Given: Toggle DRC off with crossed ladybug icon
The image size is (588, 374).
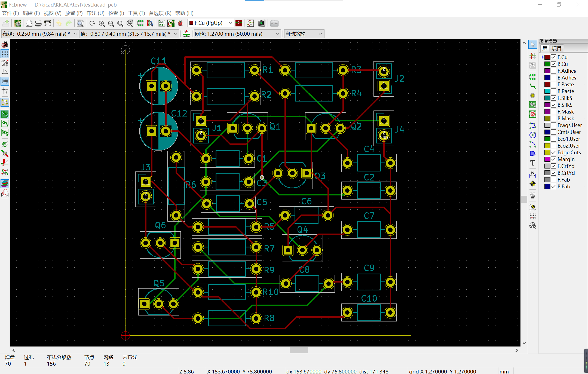Looking at the screenshot, I should [5, 44].
